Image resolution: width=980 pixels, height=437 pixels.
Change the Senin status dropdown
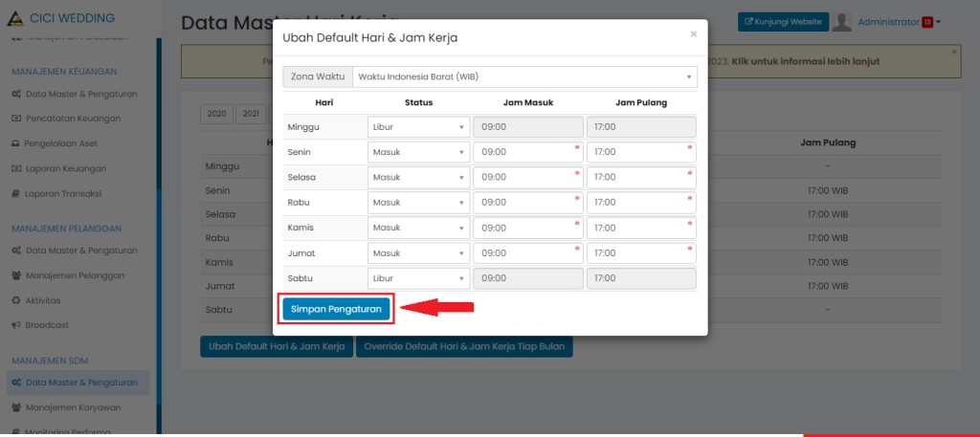[418, 152]
